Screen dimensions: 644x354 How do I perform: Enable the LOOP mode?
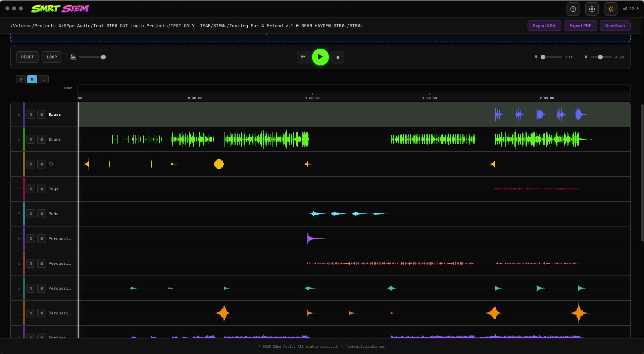tap(52, 57)
